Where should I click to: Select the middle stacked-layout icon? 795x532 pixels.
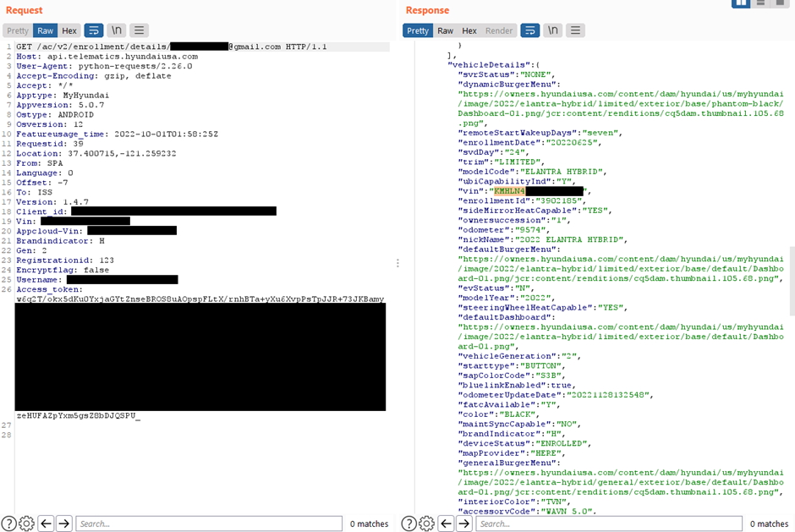[762, 4]
